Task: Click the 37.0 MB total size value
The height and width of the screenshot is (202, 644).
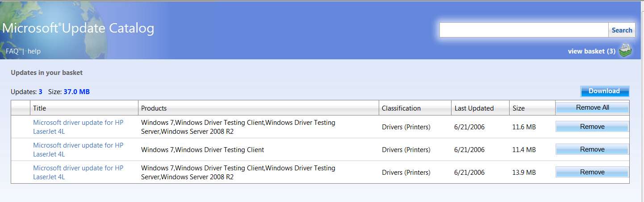Action: [x=76, y=92]
